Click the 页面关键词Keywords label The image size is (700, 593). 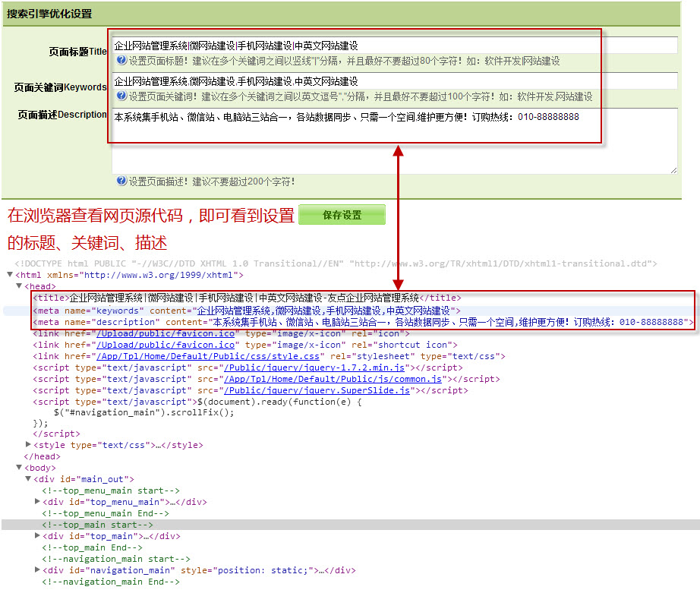tap(60, 87)
